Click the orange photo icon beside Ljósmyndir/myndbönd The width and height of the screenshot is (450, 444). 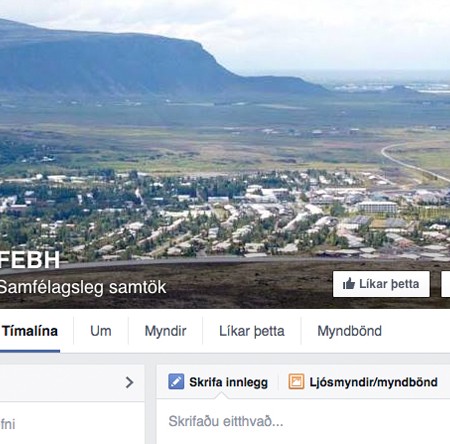click(x=296, y=382)
